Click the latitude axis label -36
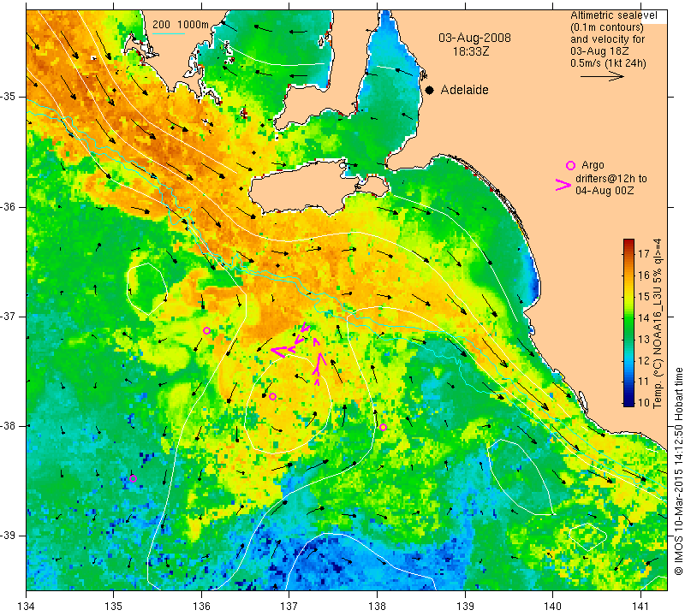 pyautogui.click(x=9, y=206)
